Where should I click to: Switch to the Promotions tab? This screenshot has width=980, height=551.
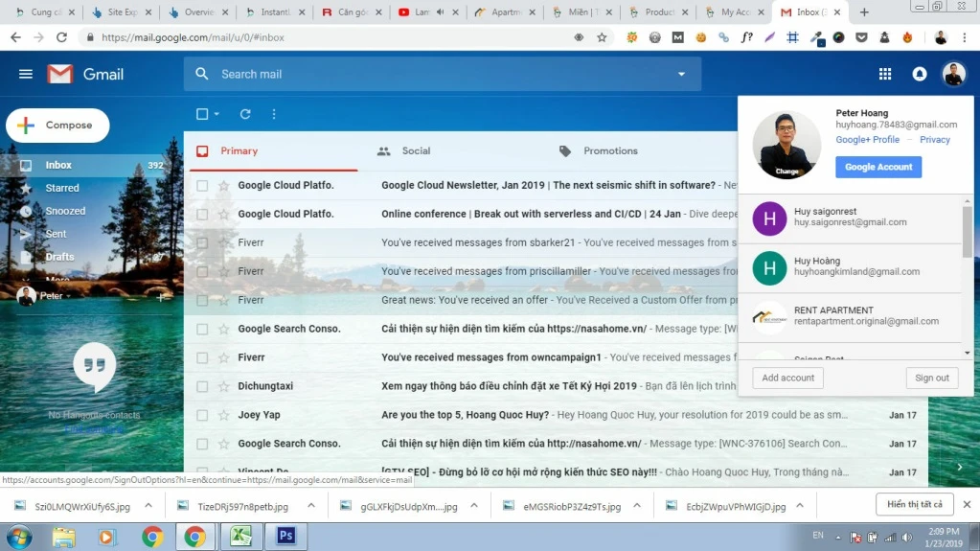(x=609, y=151)
